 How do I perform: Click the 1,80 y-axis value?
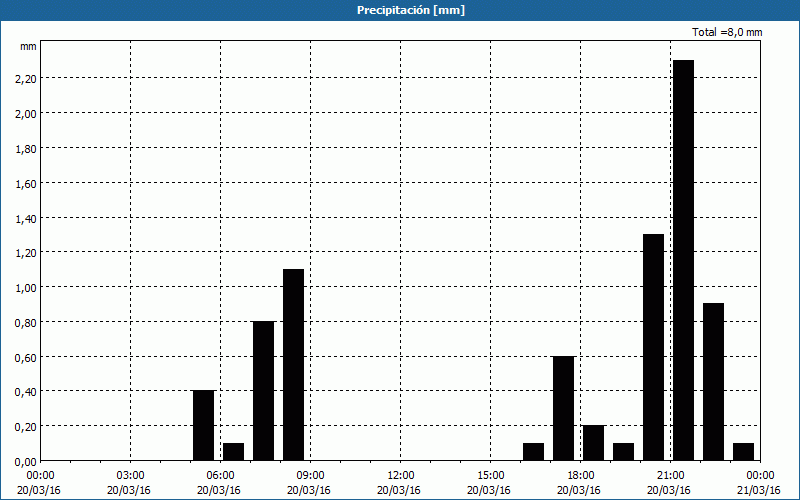[26, 148]
